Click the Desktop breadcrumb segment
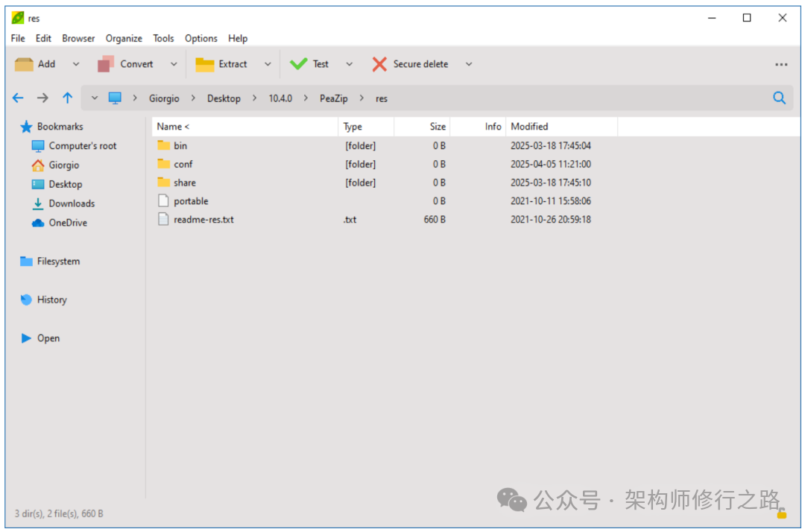The height and width of the screenshot is (532, 805). (224, 98)
